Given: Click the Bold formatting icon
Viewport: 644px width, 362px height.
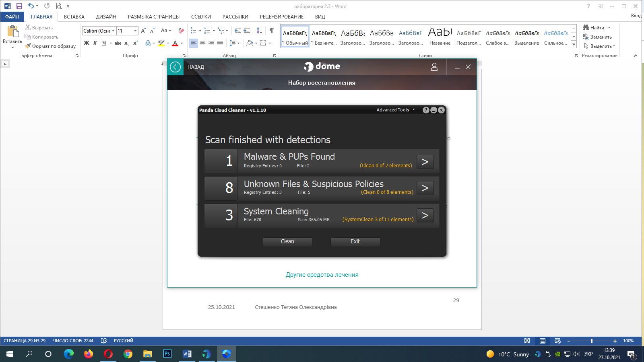Looking at the screenshot, I should (87, 43).
